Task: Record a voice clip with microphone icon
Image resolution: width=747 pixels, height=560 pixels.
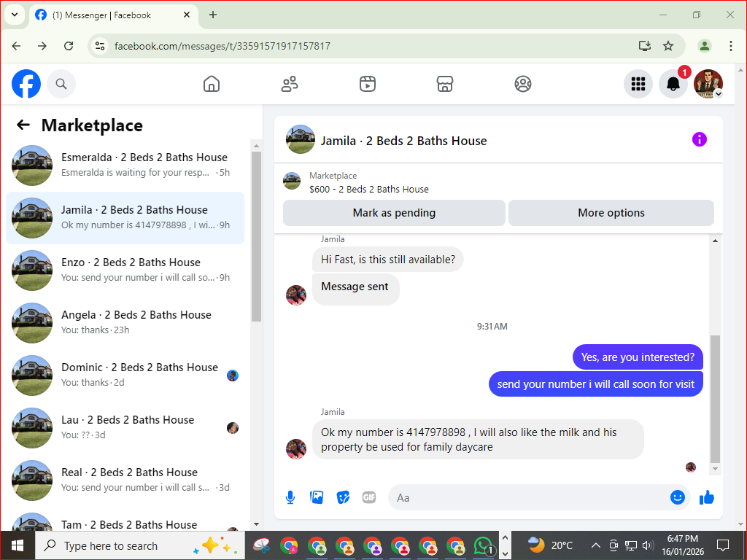Action: click(x=290, y=497)
